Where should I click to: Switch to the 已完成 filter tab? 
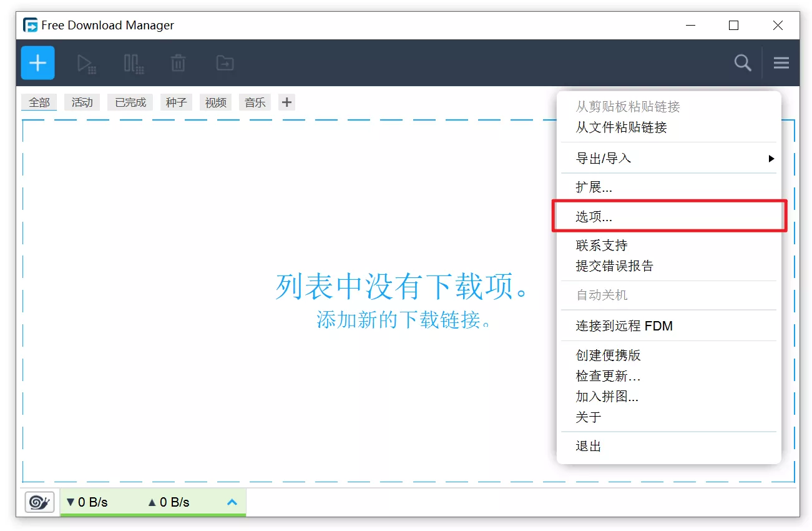tap(129, 102)
